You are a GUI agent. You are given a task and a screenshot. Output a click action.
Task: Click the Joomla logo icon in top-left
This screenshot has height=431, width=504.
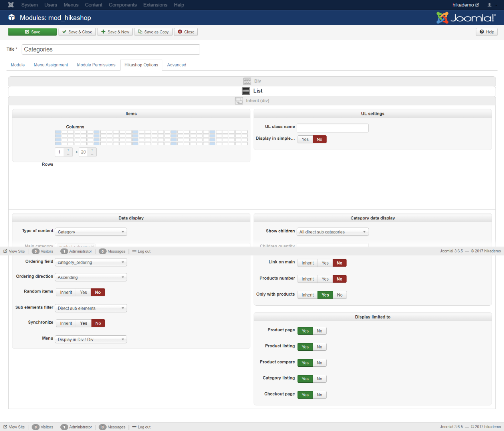[11, 5]
